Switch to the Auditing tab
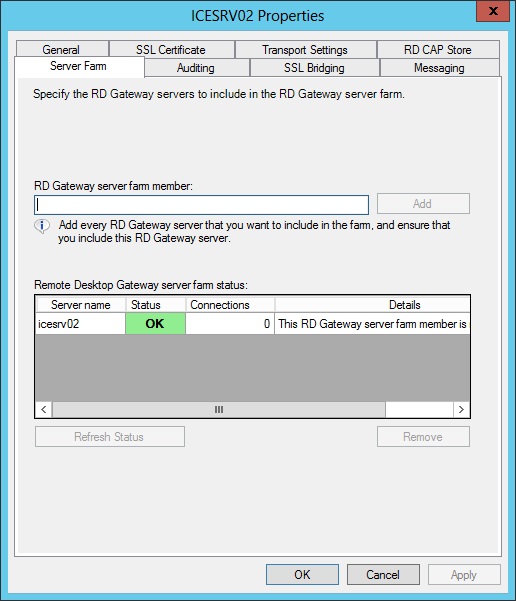516x601 pixels. pyautogui.click(x=196, y=67)
